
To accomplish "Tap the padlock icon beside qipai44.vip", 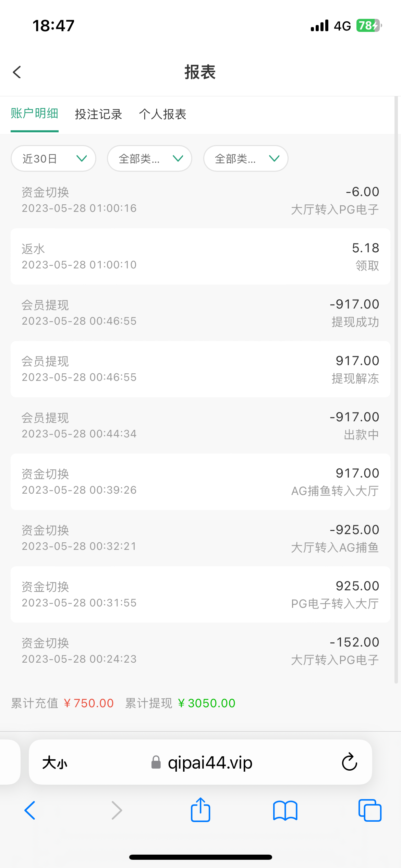I will point(156,762).
